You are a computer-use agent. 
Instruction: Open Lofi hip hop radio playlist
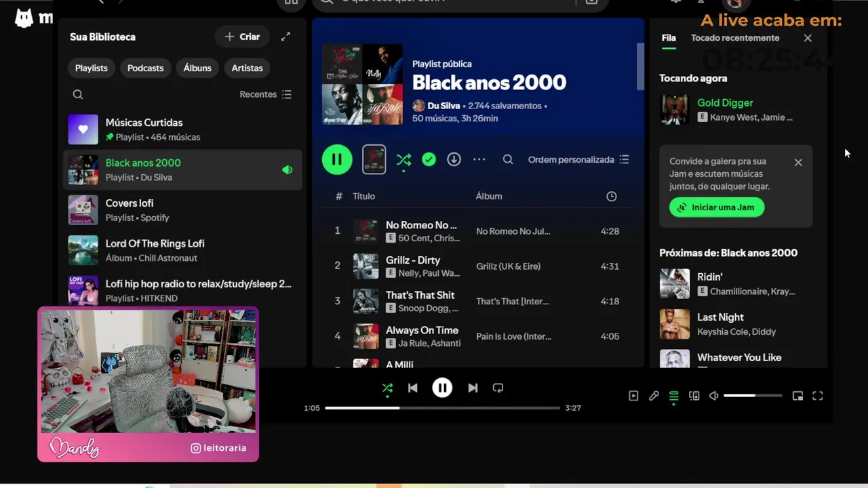[x=182, y=290]
